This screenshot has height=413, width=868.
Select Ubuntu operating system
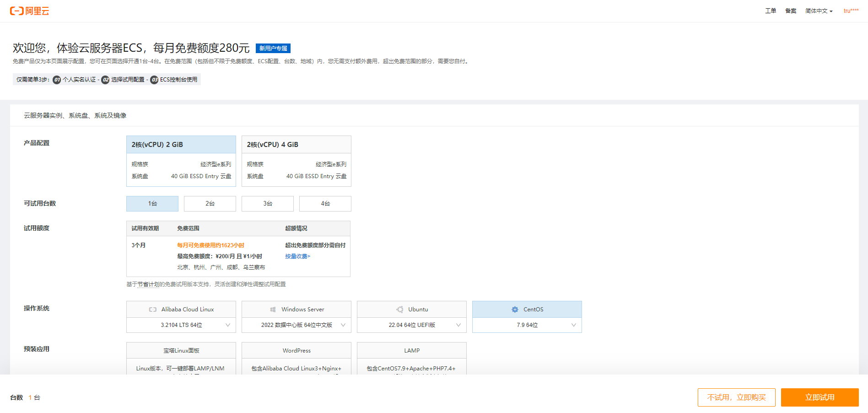pos(412,310)
